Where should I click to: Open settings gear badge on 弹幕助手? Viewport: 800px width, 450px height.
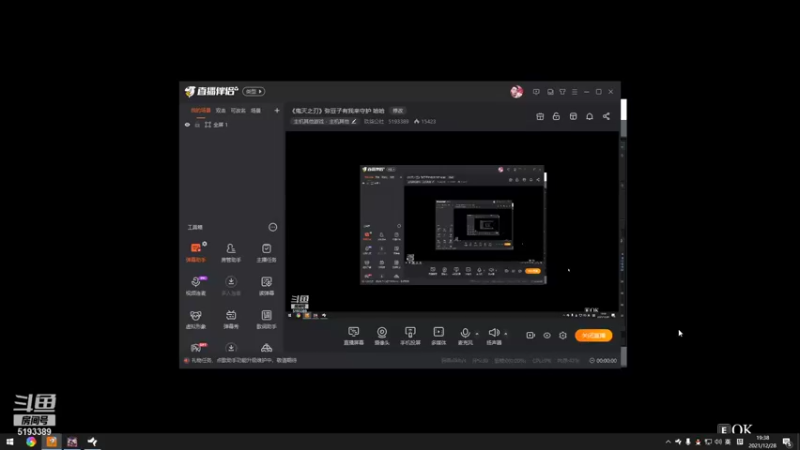tap(204, 244)
